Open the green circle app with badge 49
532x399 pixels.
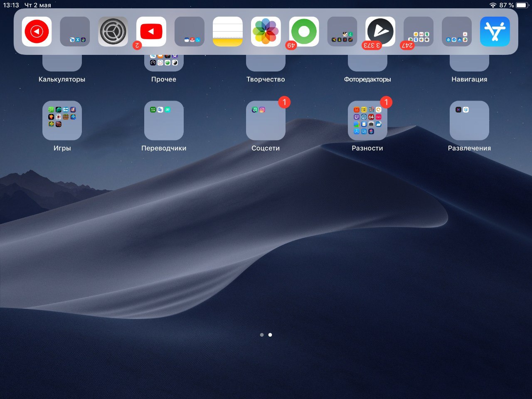[304, 32]
